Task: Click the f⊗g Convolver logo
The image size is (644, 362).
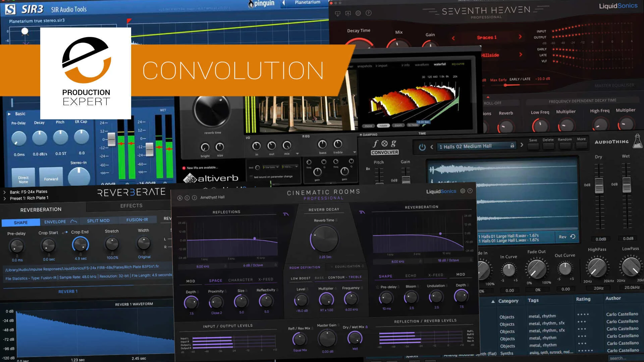Action: point(384,147)
